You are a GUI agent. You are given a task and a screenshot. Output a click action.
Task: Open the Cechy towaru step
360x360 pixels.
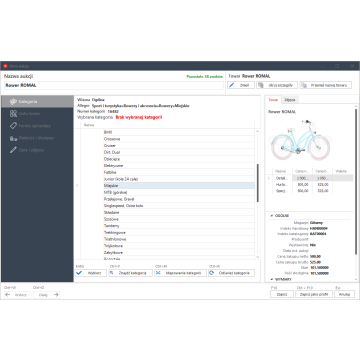(37, 114)
